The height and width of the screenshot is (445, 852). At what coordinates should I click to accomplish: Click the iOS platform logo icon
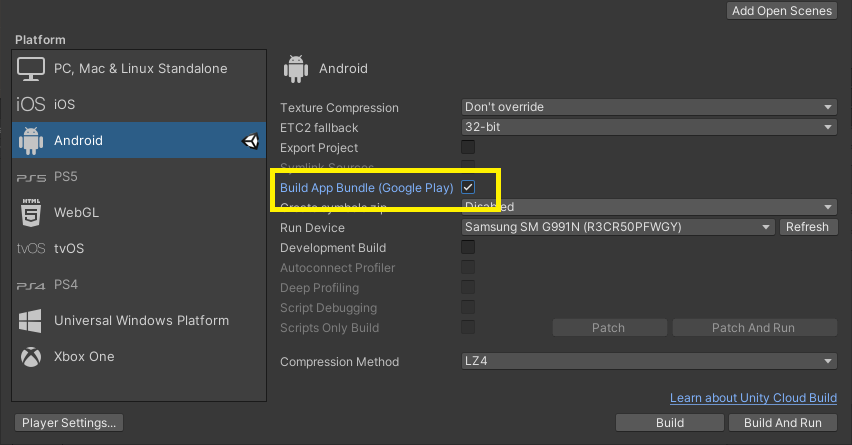(30, 104)
